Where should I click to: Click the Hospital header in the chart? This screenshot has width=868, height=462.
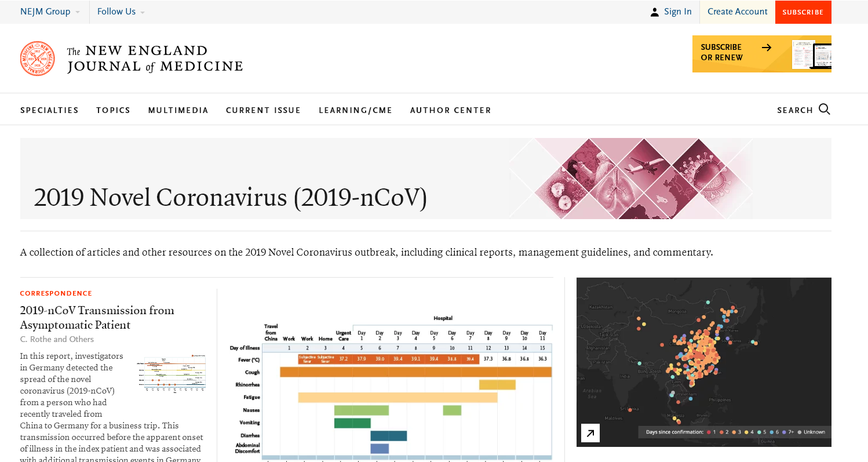(x=443, y=318)
